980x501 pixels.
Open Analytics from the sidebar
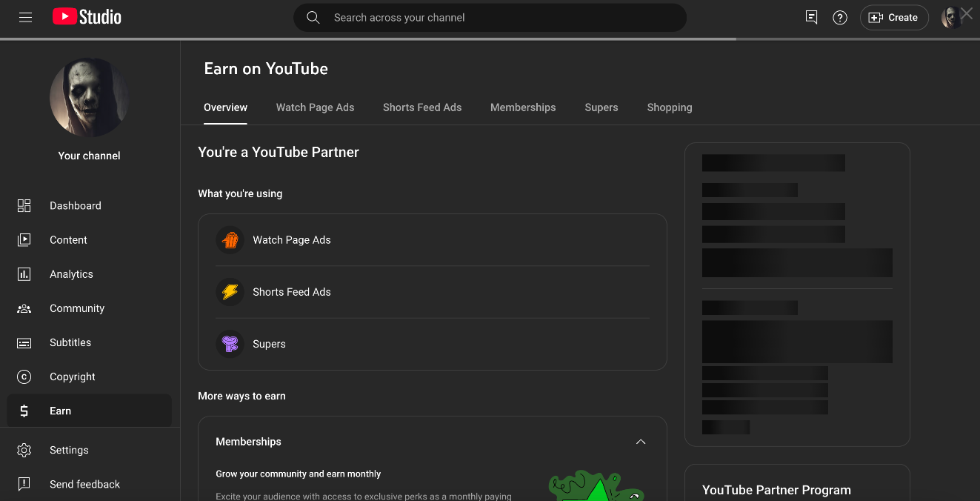pyautogui.click(x=90, y=274)
